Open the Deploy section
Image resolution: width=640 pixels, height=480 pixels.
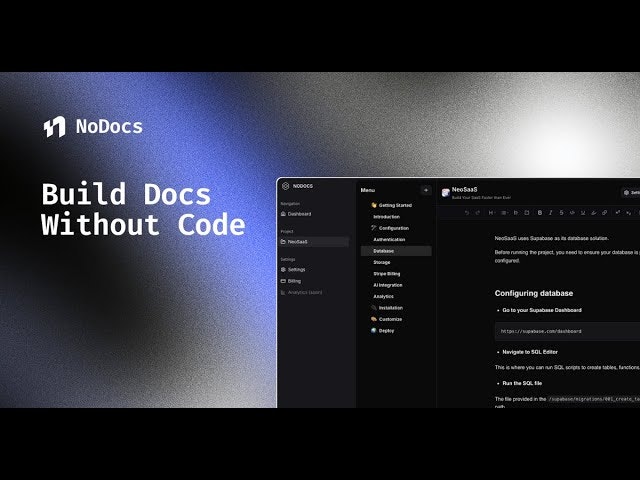[382, 331]
